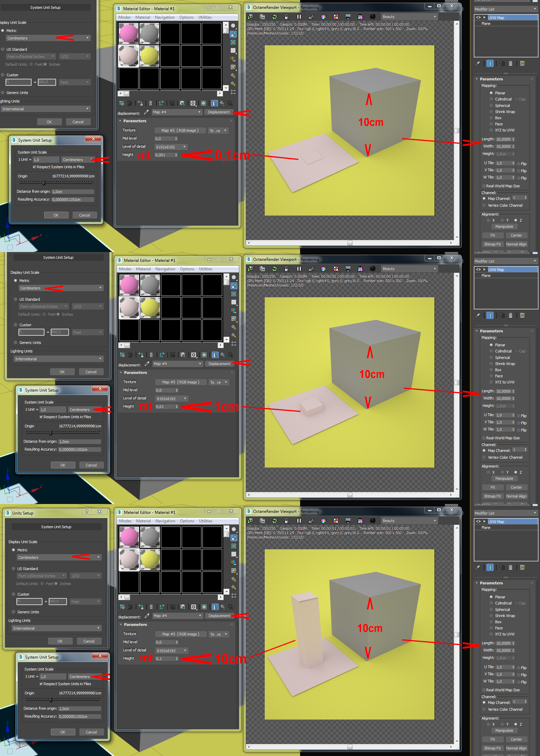
Task: Click Get Material icon in top Material Editor
Action: tap(121, 103)
